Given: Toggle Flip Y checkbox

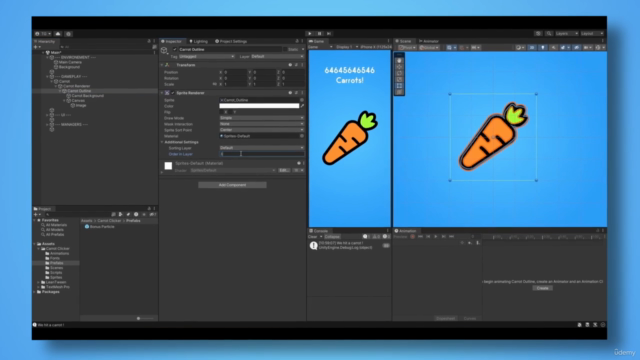Looking at the screenshot, I should tap(231, 112).
